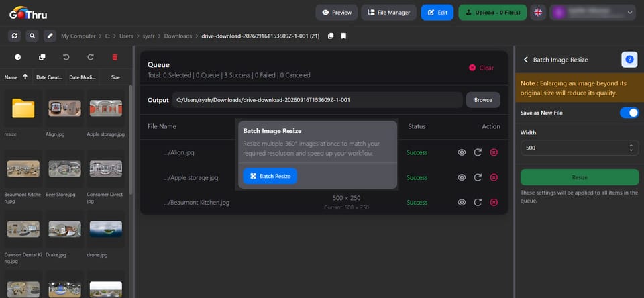This screenshot has width=644, height=298.
Task: Click Upload - 0 File(s) button
Action: coord(492,13)
